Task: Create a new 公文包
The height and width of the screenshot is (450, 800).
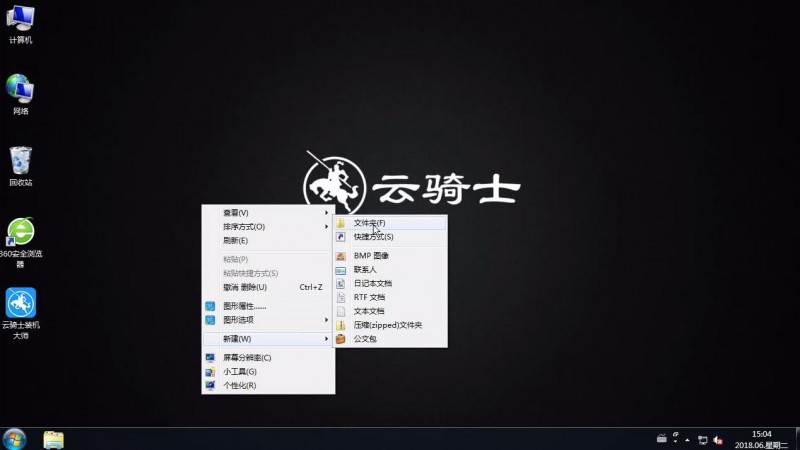Action: pyautogui.click(x=390, y=339)
